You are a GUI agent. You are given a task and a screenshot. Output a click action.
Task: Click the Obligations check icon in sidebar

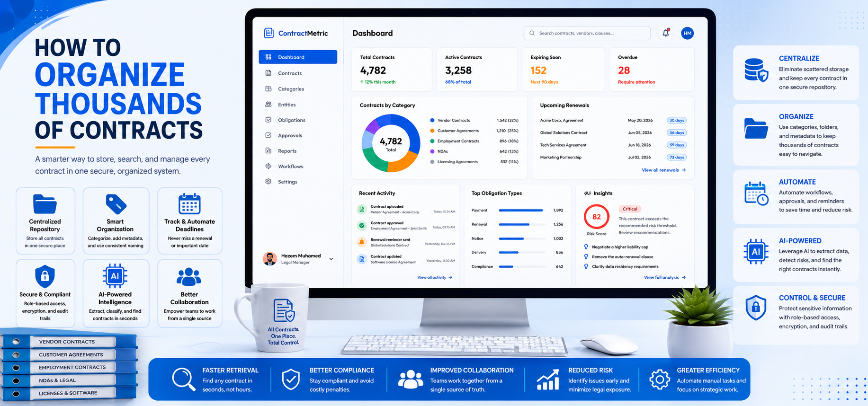point(268,120)
